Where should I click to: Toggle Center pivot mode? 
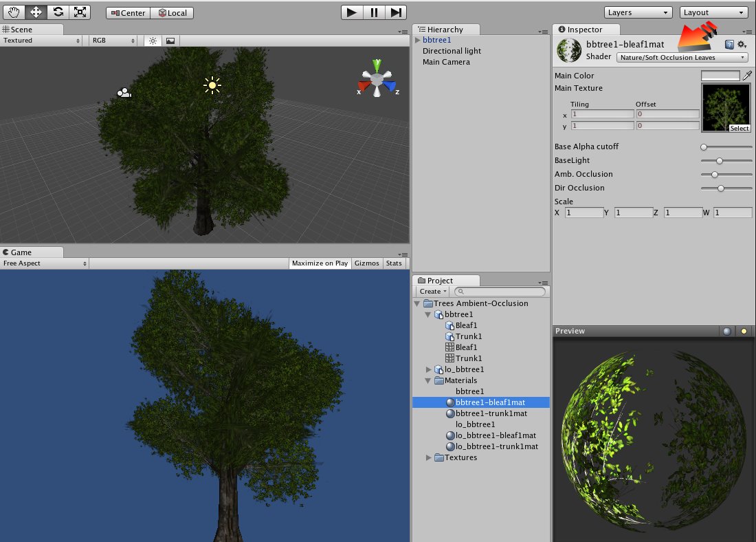(127, 12)
